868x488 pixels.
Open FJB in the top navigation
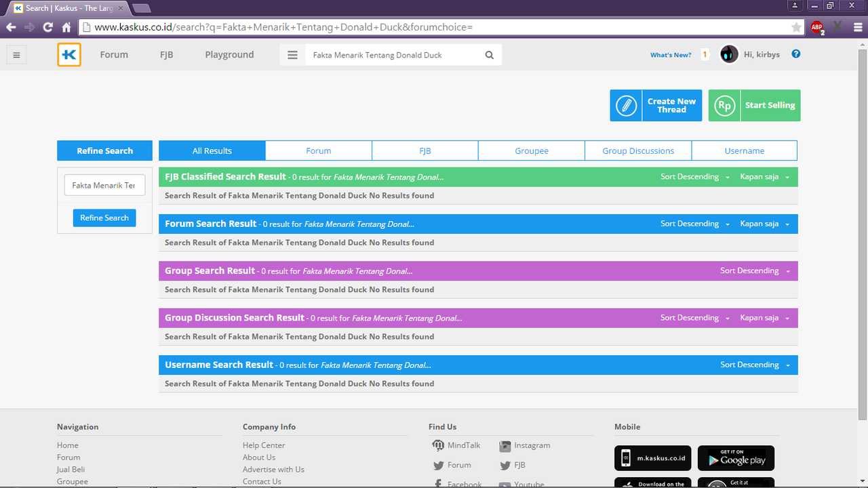tap(167, 55)
